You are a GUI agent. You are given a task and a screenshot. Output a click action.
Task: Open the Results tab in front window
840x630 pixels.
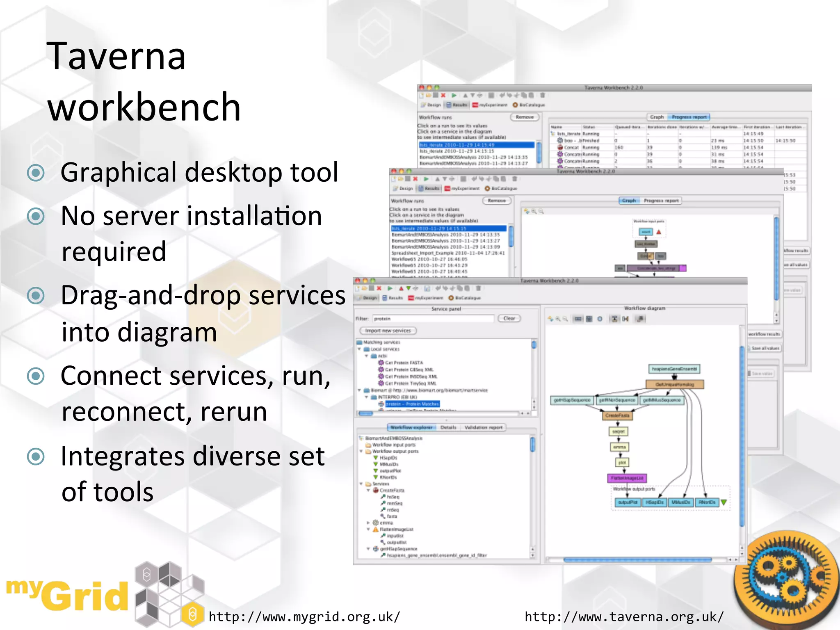pos(393,298)
